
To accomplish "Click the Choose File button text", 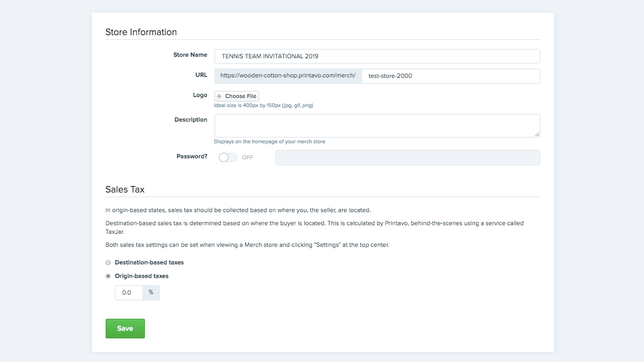I will click(240, 96).
